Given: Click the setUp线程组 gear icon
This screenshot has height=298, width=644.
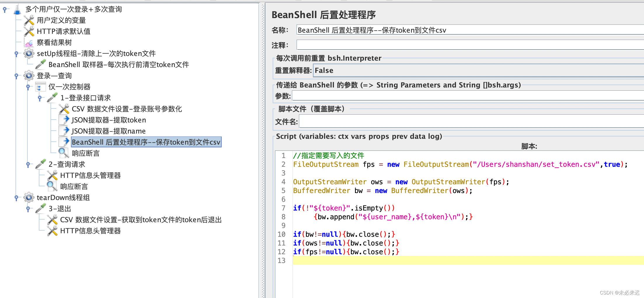Looking at the screenshot, I should (x=29, y=54).
